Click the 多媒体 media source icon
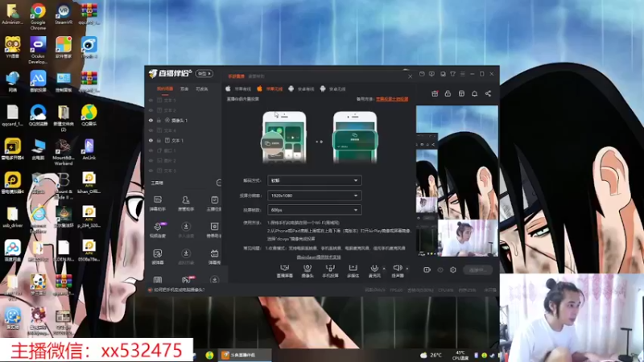This screenshot has width=644, height=362. click(353, 271)
